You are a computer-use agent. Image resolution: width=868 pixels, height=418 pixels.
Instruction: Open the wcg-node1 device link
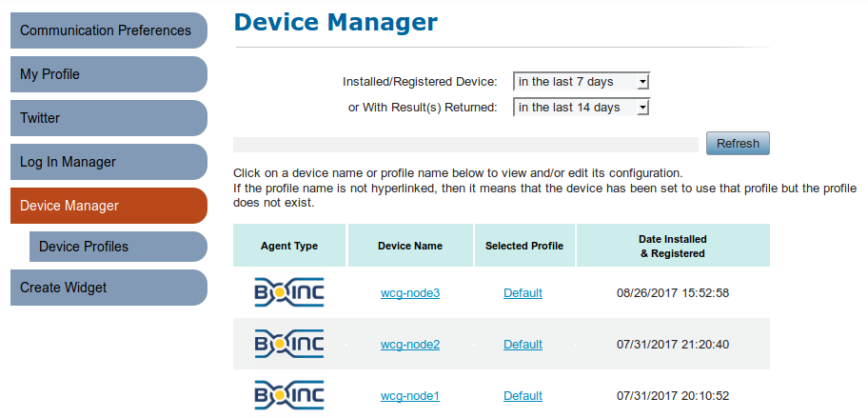410,396
